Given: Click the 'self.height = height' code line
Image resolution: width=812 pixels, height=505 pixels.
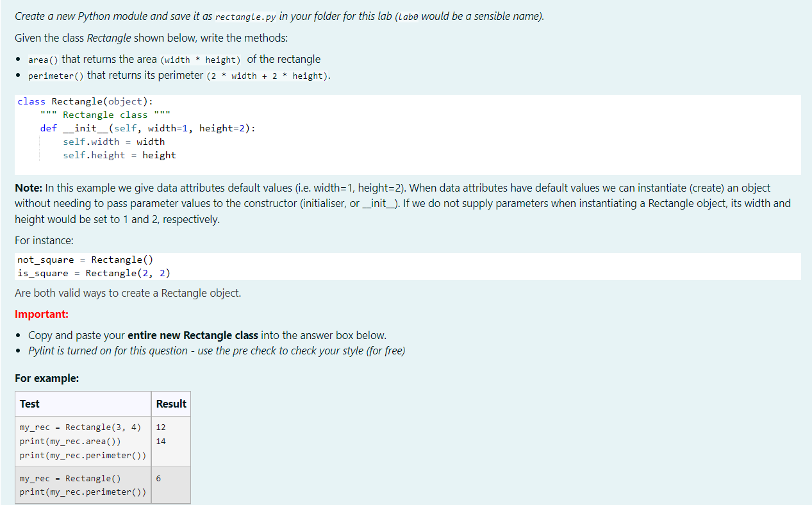Looking at the screenshot, I should coord(119,155).
